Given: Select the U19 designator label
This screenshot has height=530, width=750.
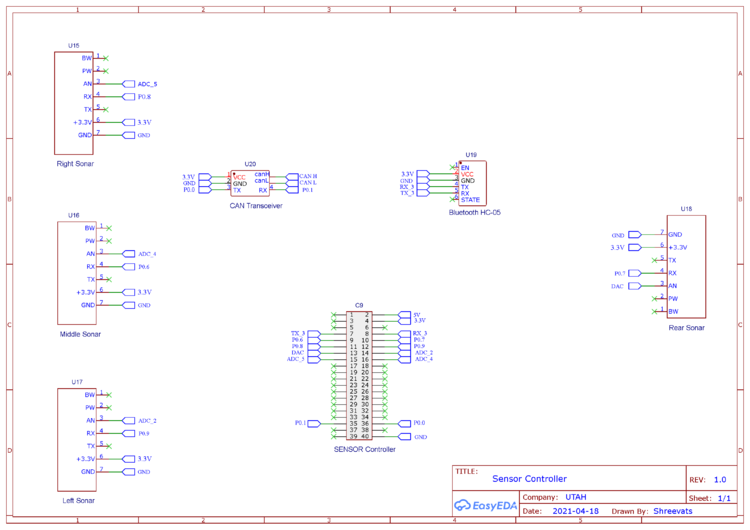Looking at the screenshot, I should pos(471,155).
